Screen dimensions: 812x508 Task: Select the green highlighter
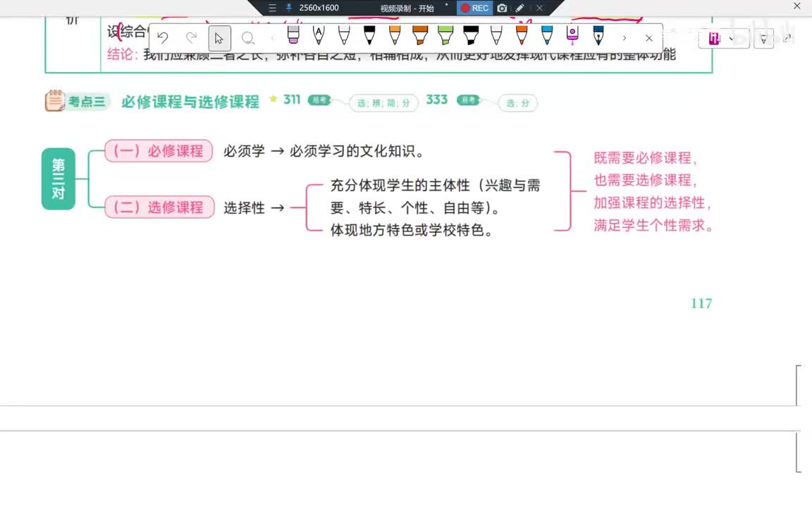445,35
